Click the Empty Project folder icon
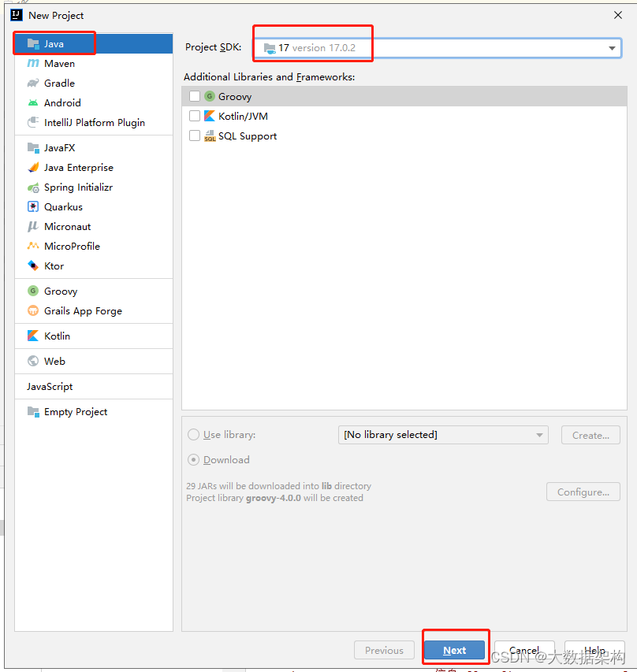The width and height of the screenshot is (637, 672). 33,412
